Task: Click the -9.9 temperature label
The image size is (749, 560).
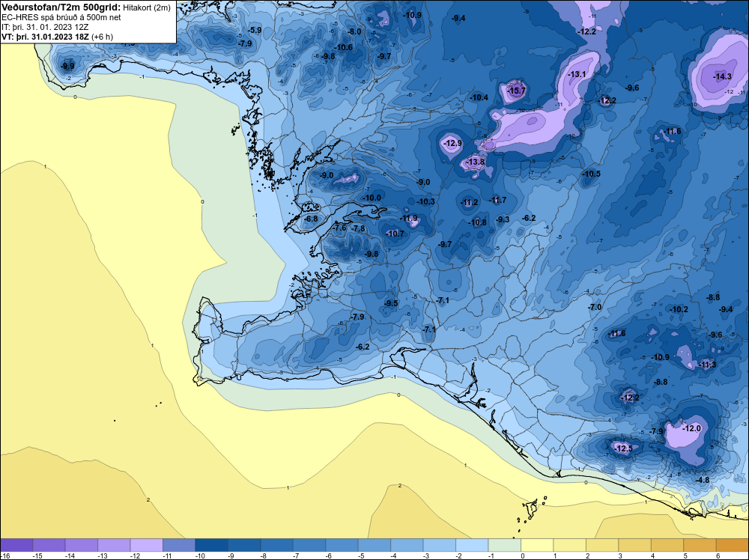Action: 68,67
